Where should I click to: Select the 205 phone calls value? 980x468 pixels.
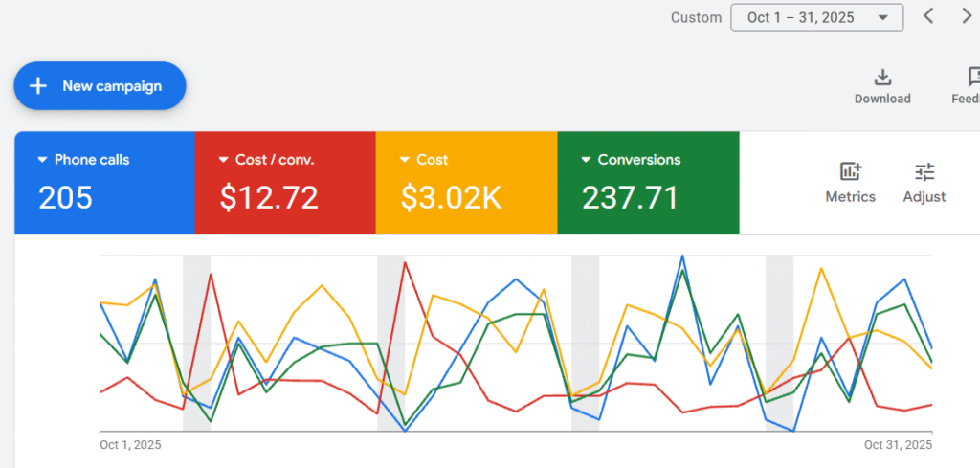[x=65, y=197]
